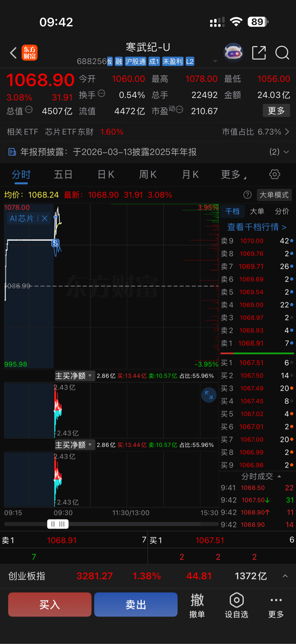
Task: Collapse the 分时成交 section arrow
Action: point(279,477)
